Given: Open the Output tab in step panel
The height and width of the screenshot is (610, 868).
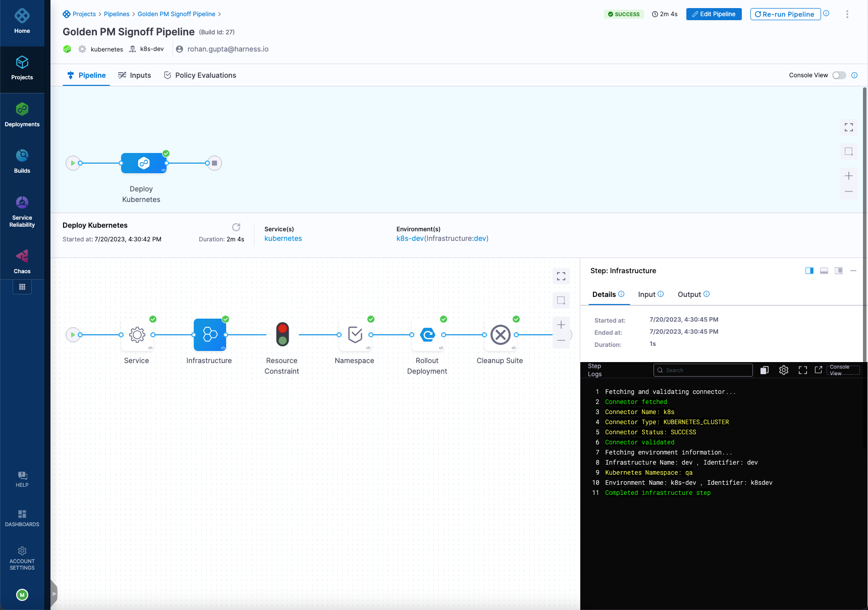Looking at the screenshot, I should (689, 294).
